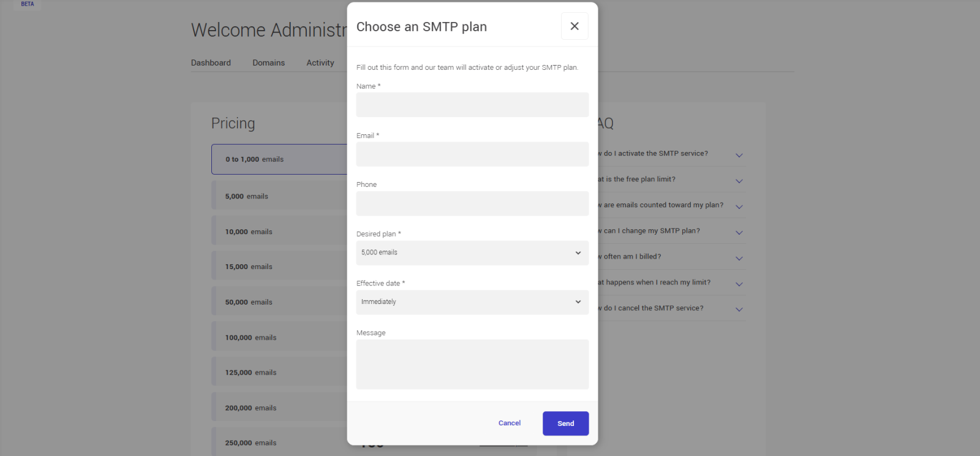This screenshot has width=980, height=456.
Task: Click the Name input field
Action: point(472,104)
